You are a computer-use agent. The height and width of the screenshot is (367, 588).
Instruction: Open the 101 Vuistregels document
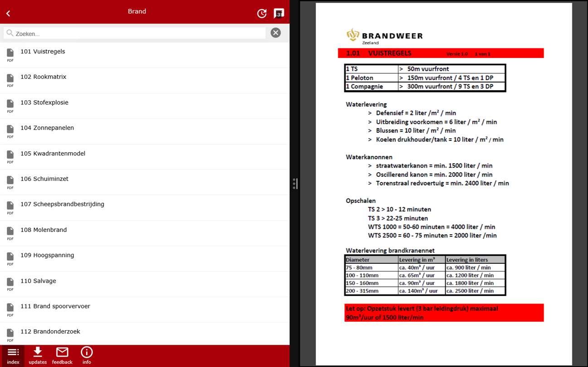coord(145,55)
